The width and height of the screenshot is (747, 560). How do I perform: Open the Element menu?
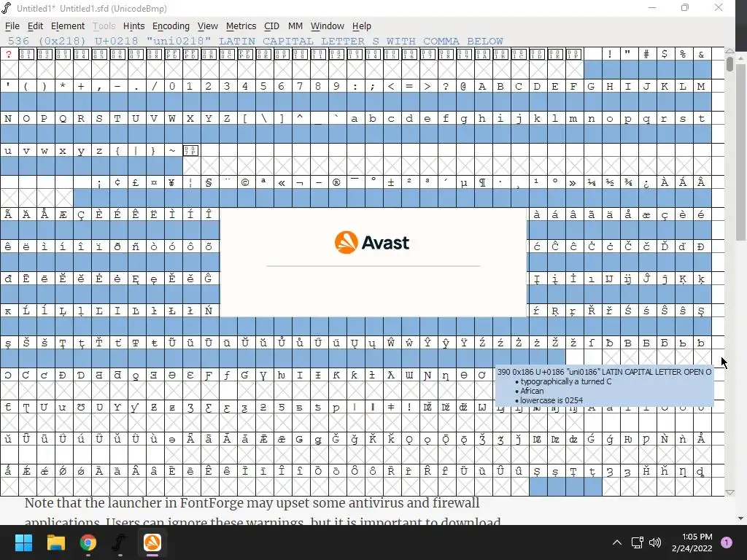(x=68, y=26)
